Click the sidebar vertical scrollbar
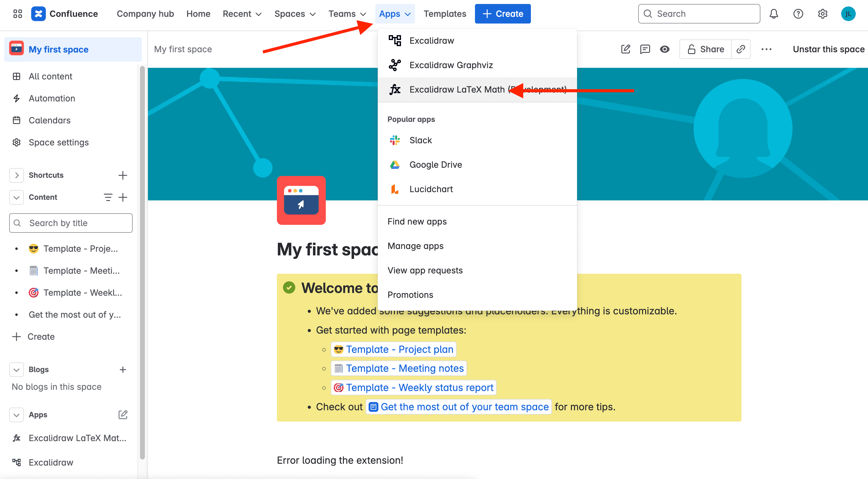Viewport: 868px width, 479px height. point(142,263)
